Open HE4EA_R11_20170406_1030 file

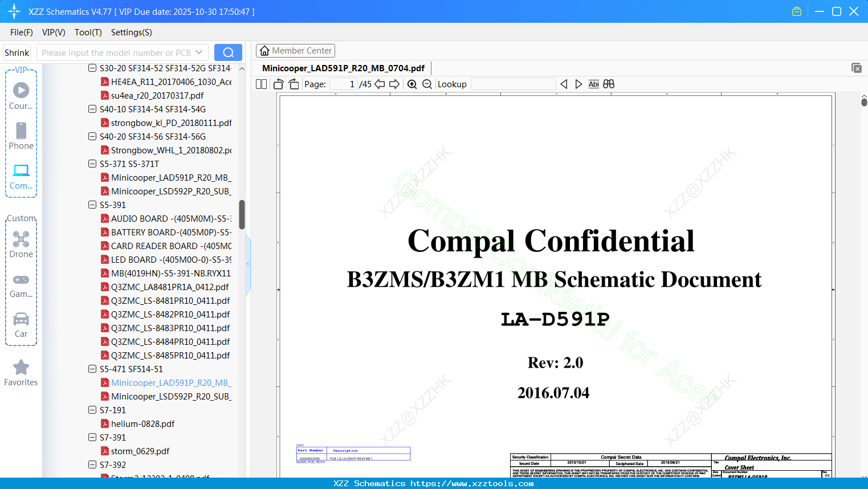(x=166, y=82)
